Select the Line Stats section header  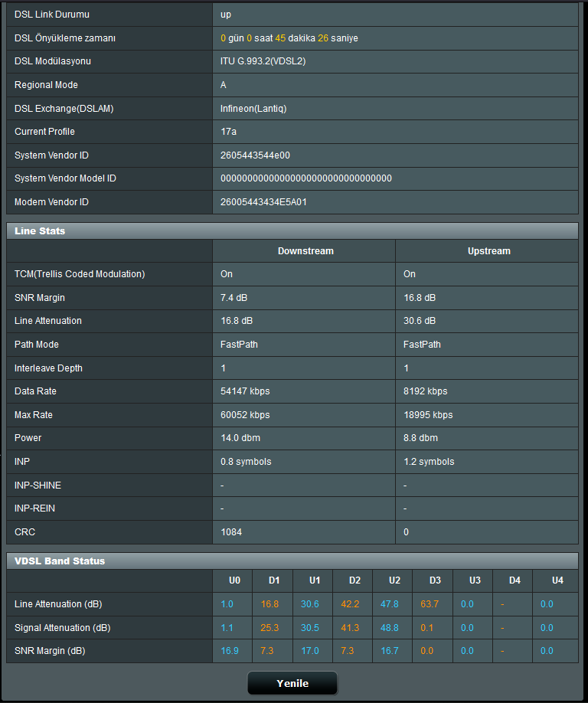click(x=292, y=231)
